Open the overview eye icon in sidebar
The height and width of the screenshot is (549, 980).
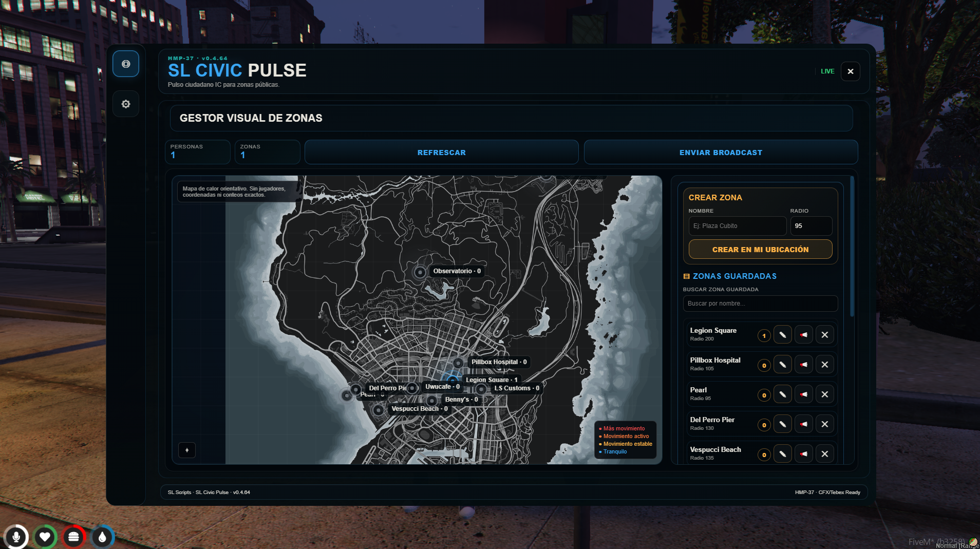click(x=126, y=64)
